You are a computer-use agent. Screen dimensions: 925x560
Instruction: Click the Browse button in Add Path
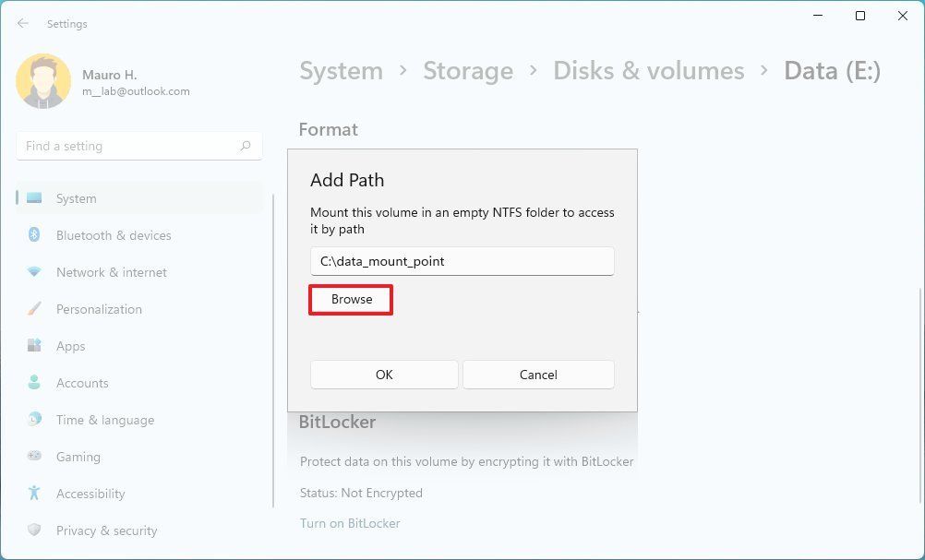[350, 299]
